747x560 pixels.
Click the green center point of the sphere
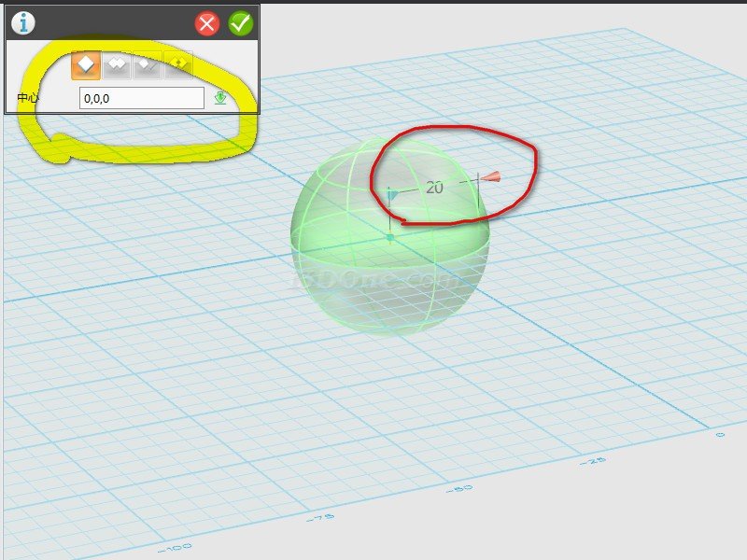pos(390,238)
